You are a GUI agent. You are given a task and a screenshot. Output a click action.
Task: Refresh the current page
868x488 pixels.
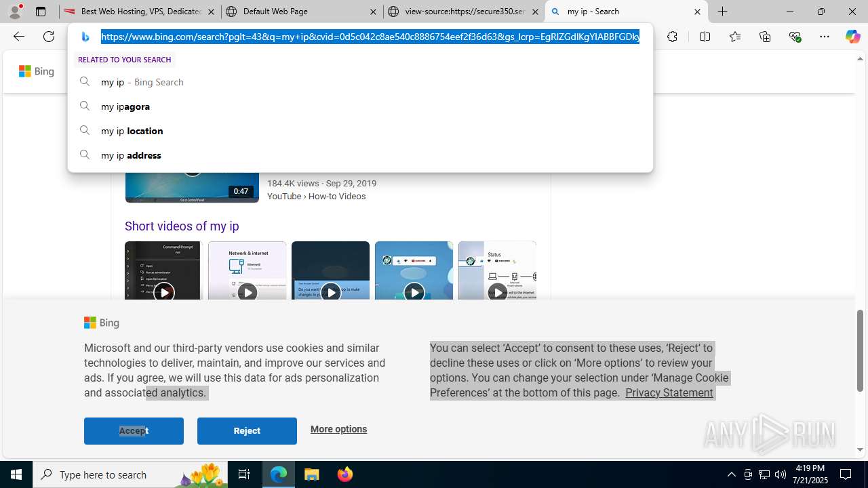[x=49, y=37]
